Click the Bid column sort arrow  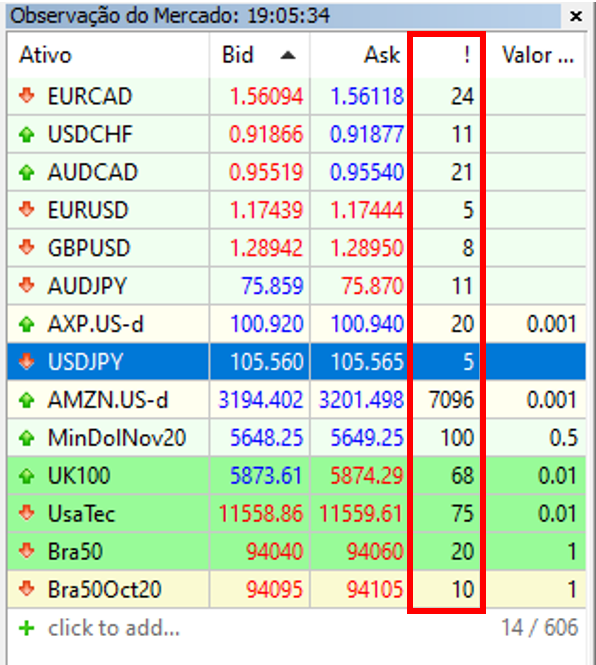[288, 56]
